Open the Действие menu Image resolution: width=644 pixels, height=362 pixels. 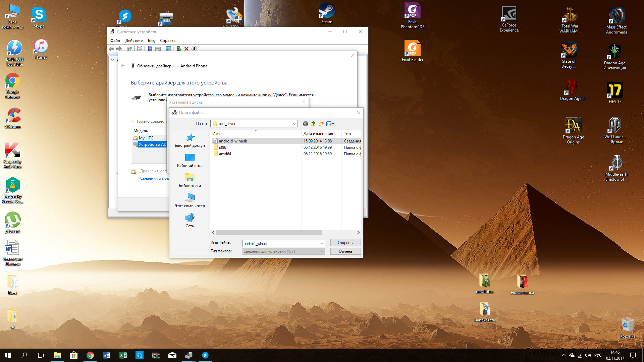click(x=134, y=41)
